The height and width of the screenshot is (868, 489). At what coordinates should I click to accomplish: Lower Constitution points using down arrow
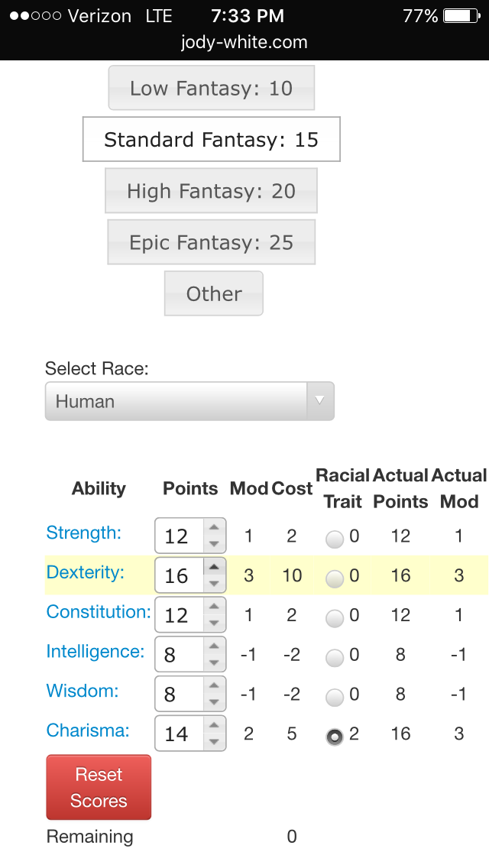214,623
